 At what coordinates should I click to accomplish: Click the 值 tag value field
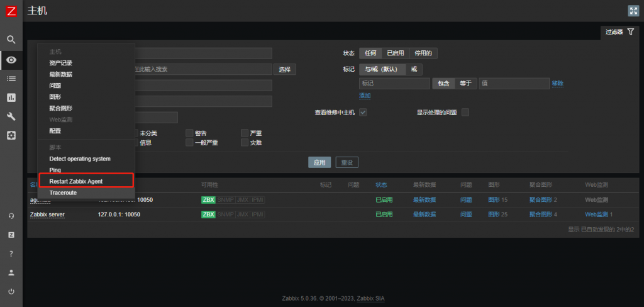tap(514, 84)
